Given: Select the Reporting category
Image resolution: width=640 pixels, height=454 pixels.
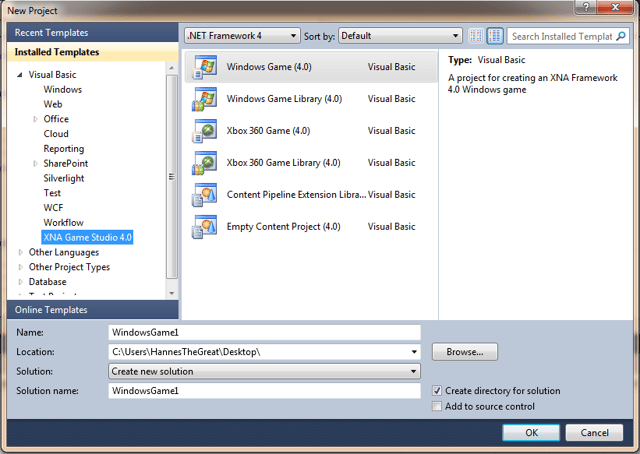Looking at the screenshot, I should [64, 149].
